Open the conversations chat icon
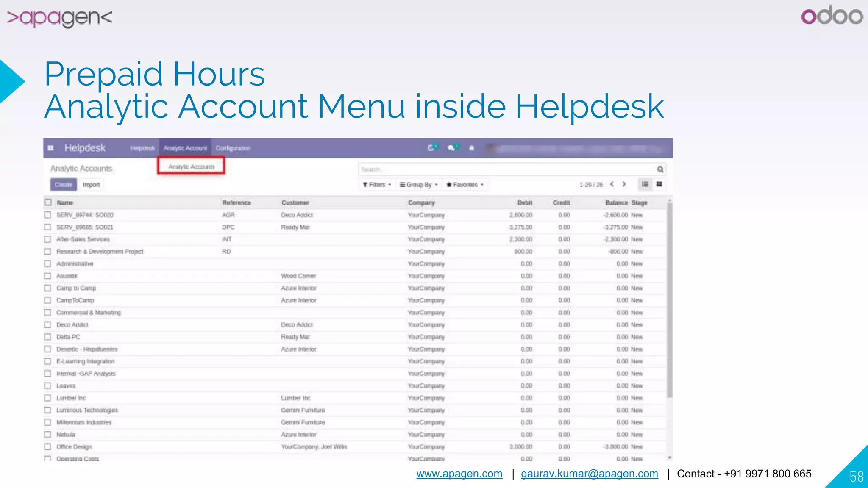This screenshot has width=868, height=488. (x=452, y=147)
